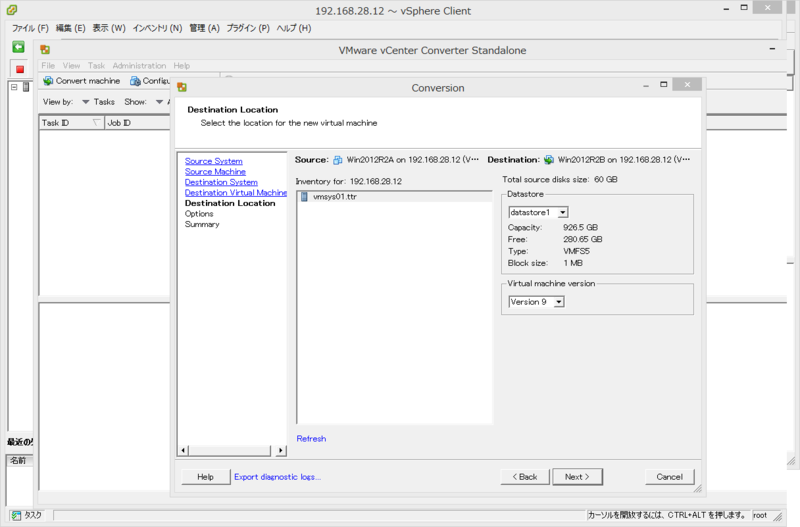Open the Converter Task menu

pyautogui.click(x=96, y=65)
